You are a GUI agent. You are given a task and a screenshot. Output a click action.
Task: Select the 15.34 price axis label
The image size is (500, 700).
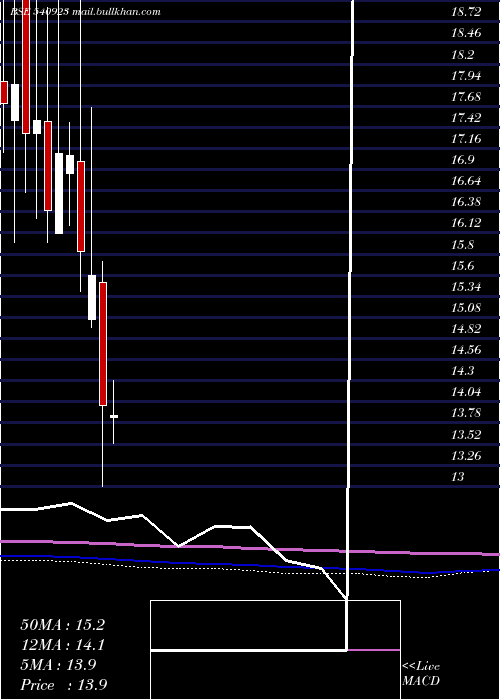(466, 287)
